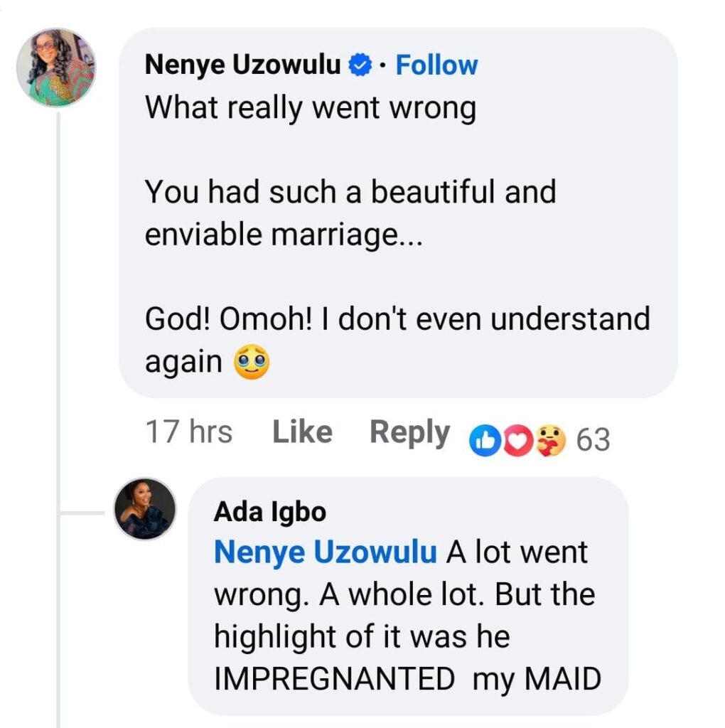Viewport: 725px width, 728px height.
Task: Click the "A whole lot. But the" reply line
Action: [x=404, y=594]
